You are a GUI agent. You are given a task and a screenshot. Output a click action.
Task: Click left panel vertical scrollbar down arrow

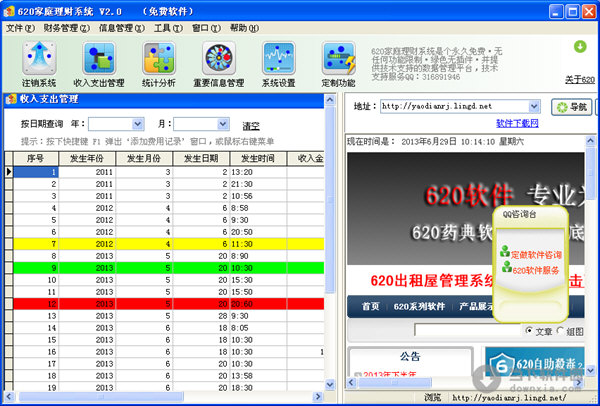click(x=330, y=384)
